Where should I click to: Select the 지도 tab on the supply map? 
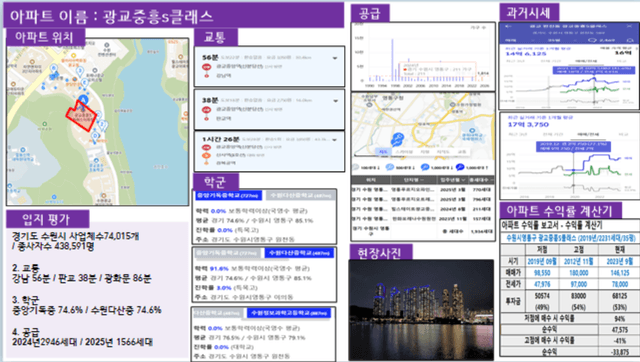point(383,152)
